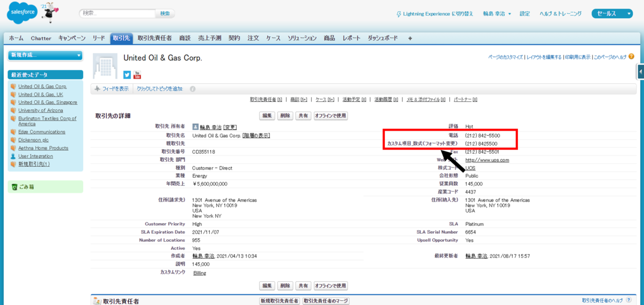This screenshot has width=644, height=305.
Task: Click the top 削除 delete button
Action: [x=286, y=116]
